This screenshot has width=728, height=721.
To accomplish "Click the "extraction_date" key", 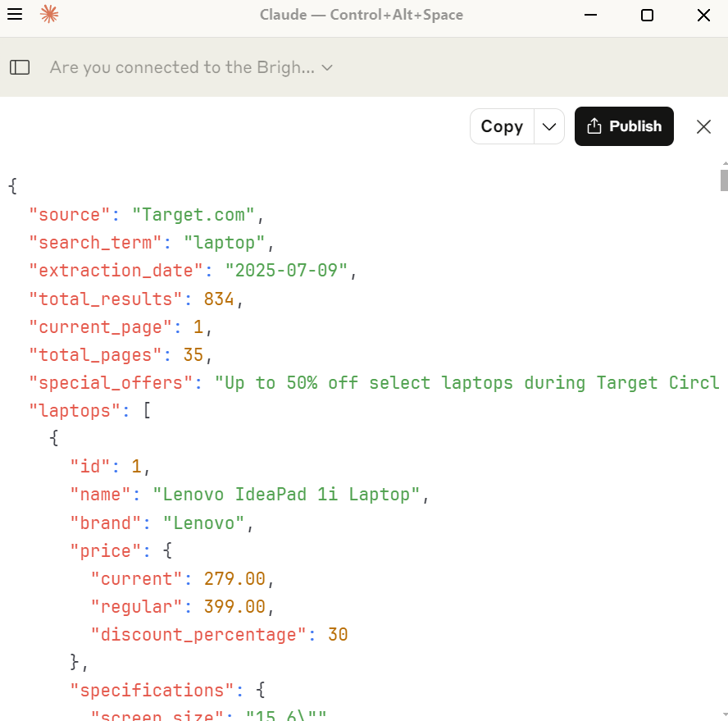I will coord(116,271).
